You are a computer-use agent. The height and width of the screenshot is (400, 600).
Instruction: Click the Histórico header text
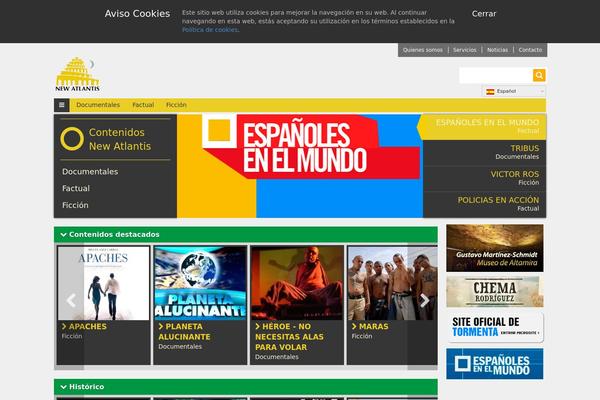coord(86,387)
